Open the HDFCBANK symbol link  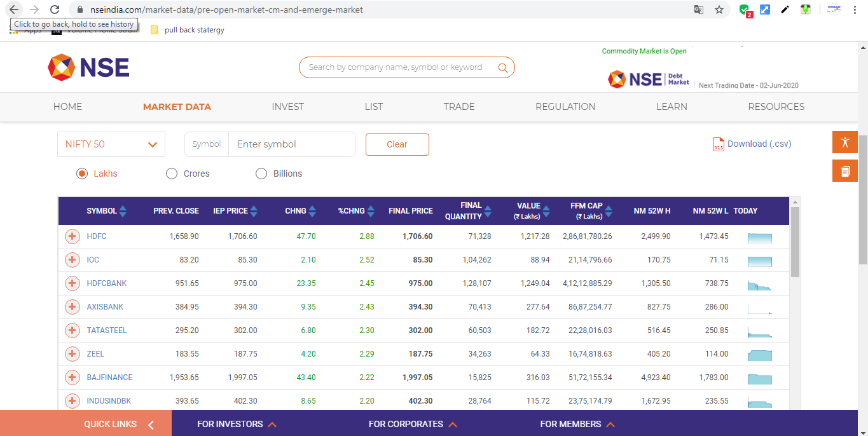(107, 283)
